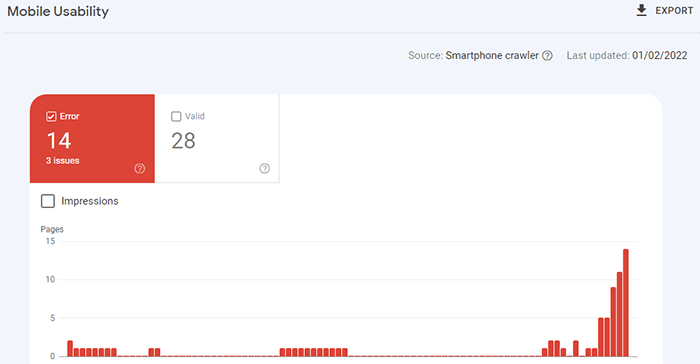Click the number 14 in Error card

(x=59, y=141)
